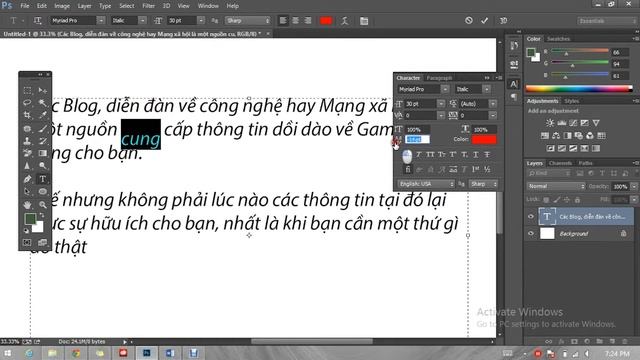The width and height of the screenshot is (640, 360).
Task: Select the Horizontal Type tool
Action: point(42,179)
